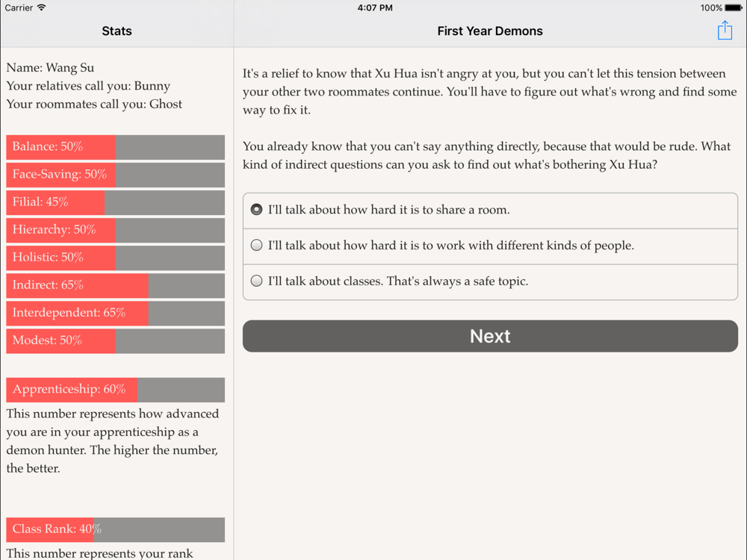Tap the Face-Saving 50% stat bar
The image size is (747, 560).
(x=115, y=175)
